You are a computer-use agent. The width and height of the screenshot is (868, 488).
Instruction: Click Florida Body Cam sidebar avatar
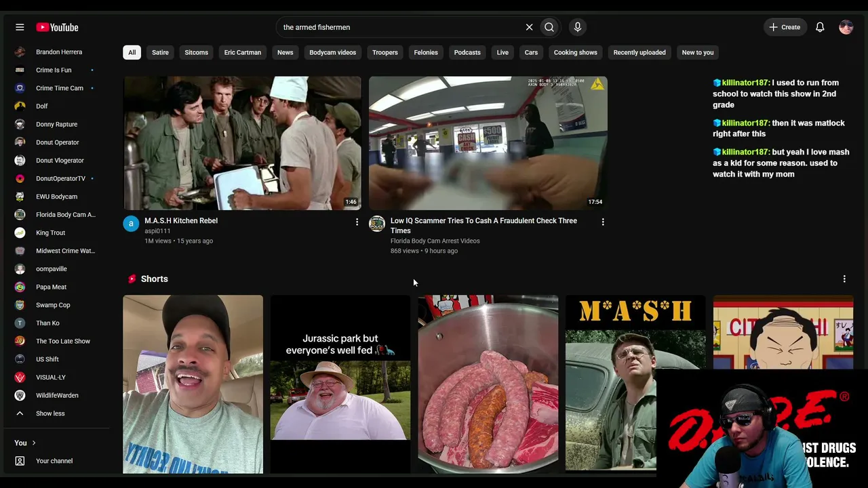20,215
